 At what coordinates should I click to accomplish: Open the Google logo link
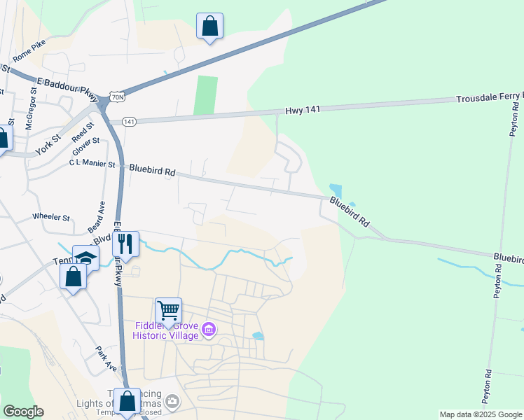point(23,412)
